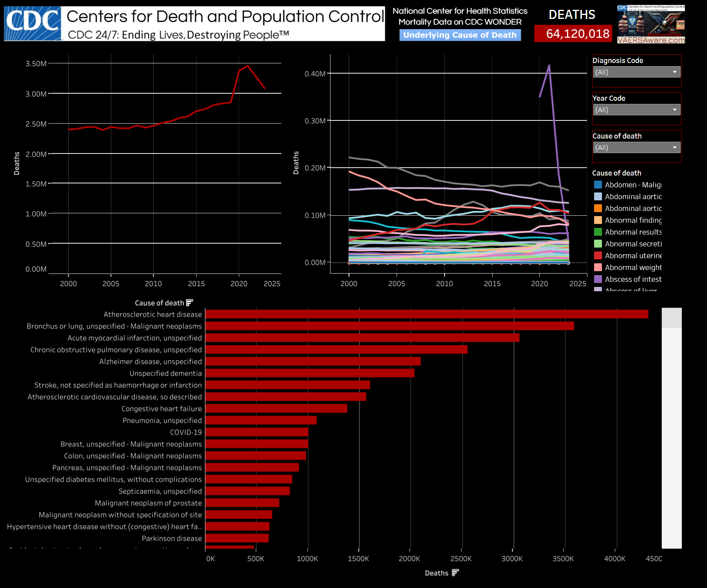This screenshot has width=707, height=588.
Task: Select the COVID-19 bar
Action: click(x=257, y=432)
